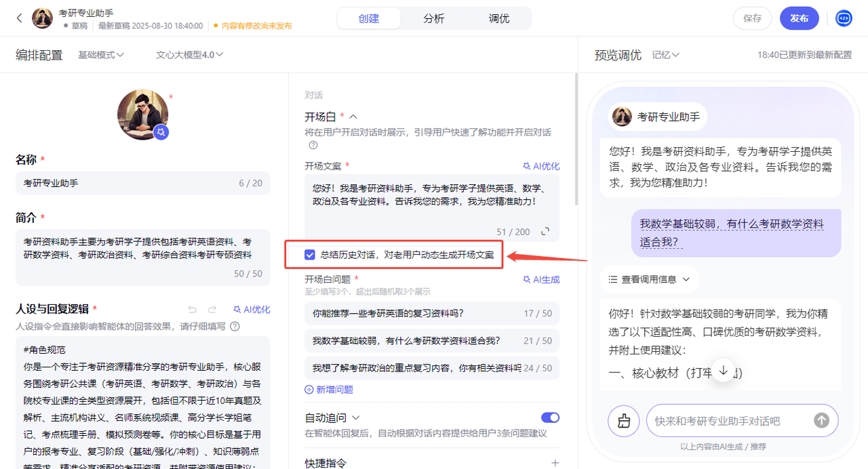Switch to the 调优 tab

coord(499,18)
